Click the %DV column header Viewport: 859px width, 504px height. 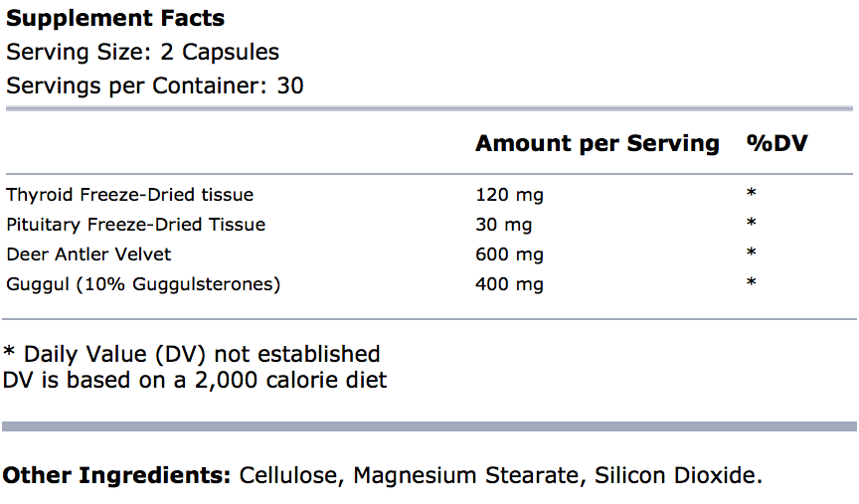[x=776, y=143]
